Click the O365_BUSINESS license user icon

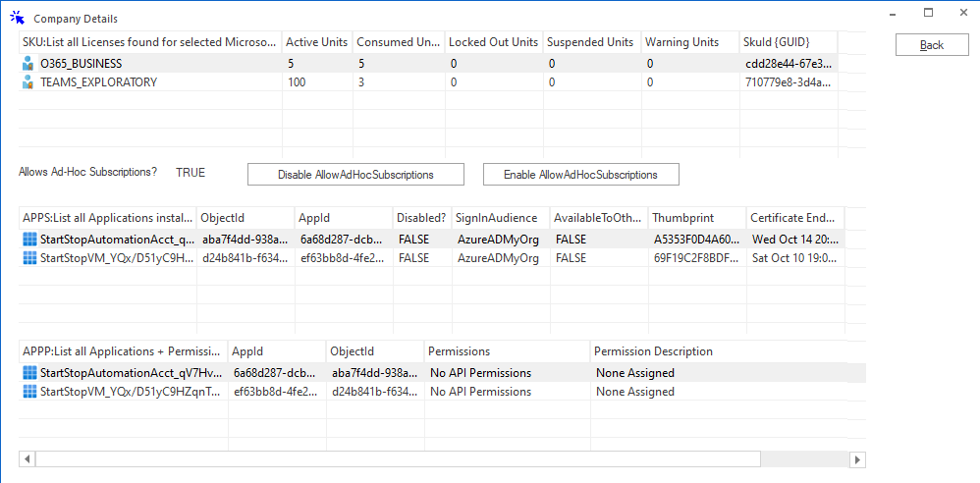28,63
